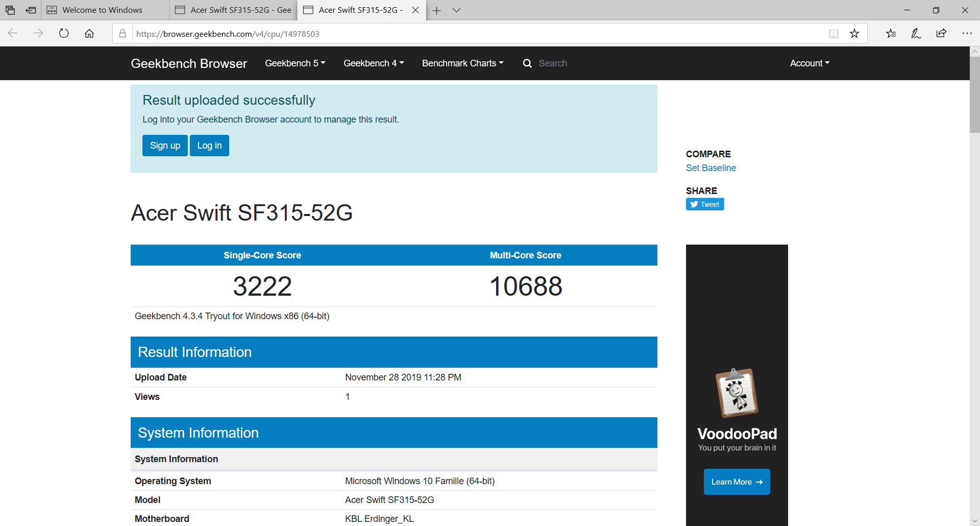Open the Account dropdown
The image size is (980, 526).
810,63
